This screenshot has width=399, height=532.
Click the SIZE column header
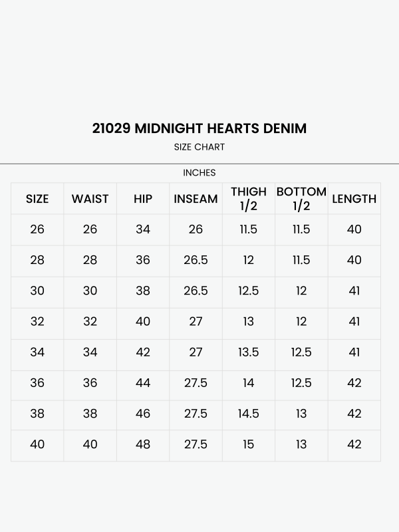tap(37, 199)
